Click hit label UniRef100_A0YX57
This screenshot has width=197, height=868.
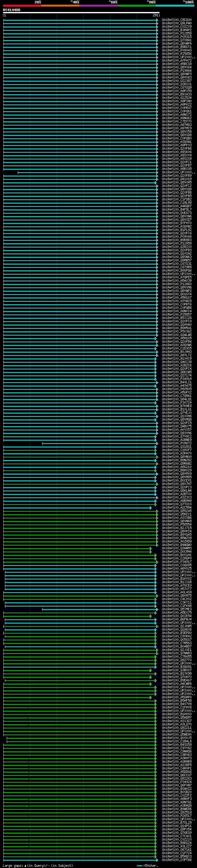pos(177,430)
